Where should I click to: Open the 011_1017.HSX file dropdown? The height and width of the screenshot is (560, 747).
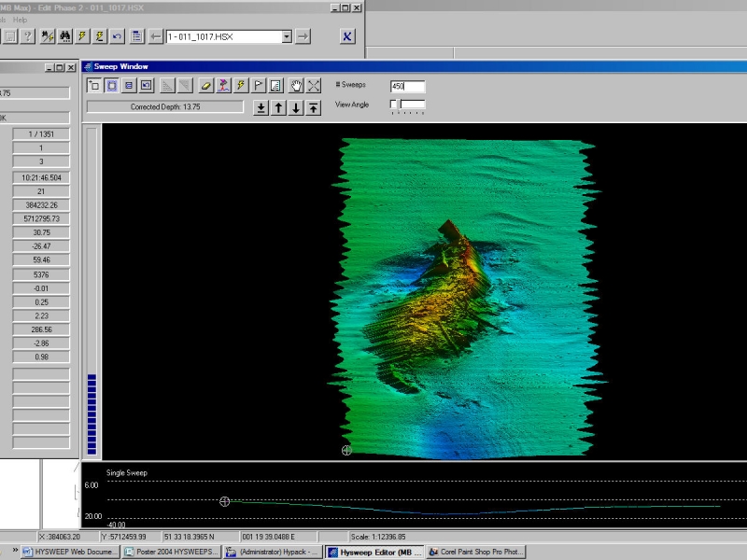tap(287, 36)
